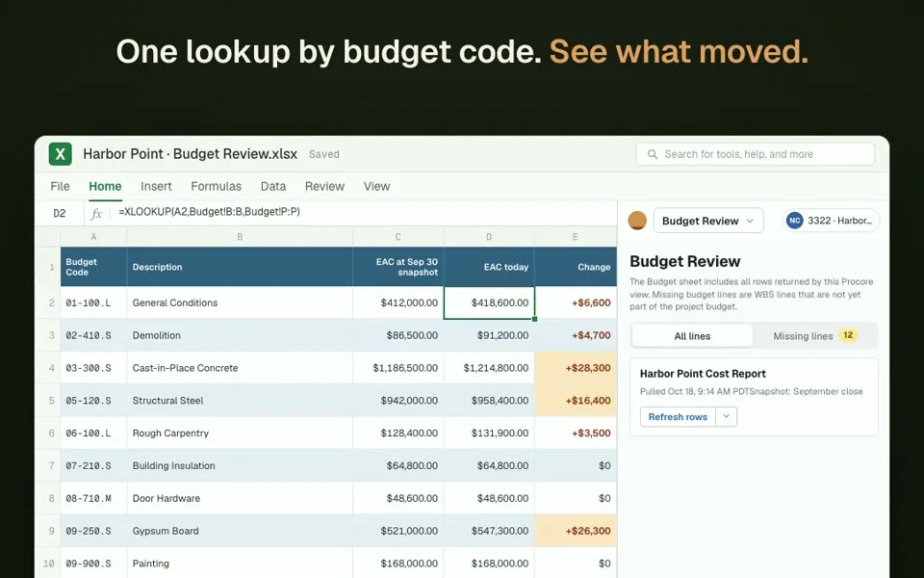924x578 pixels.
Task: Click the D2 name box
Action: pos(60,214)
